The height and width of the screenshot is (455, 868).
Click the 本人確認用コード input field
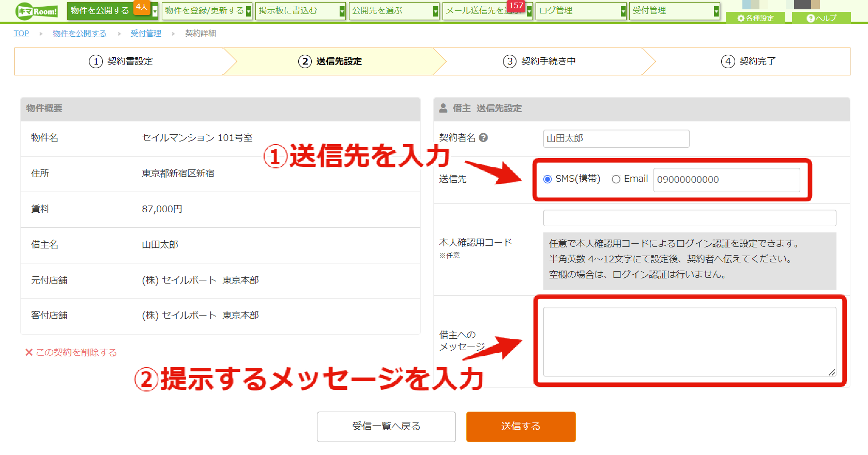[x=690, y=218]
